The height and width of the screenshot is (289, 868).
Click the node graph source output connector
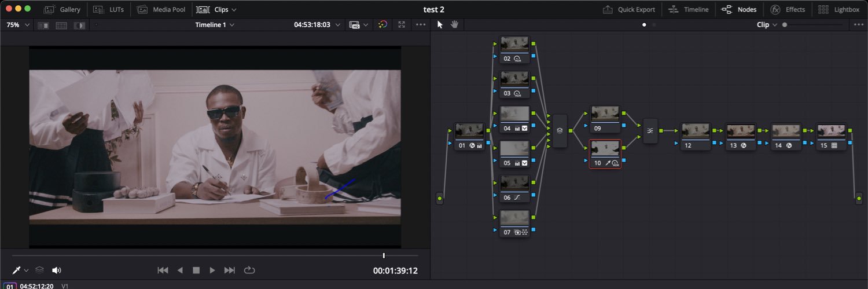point(440,199)
